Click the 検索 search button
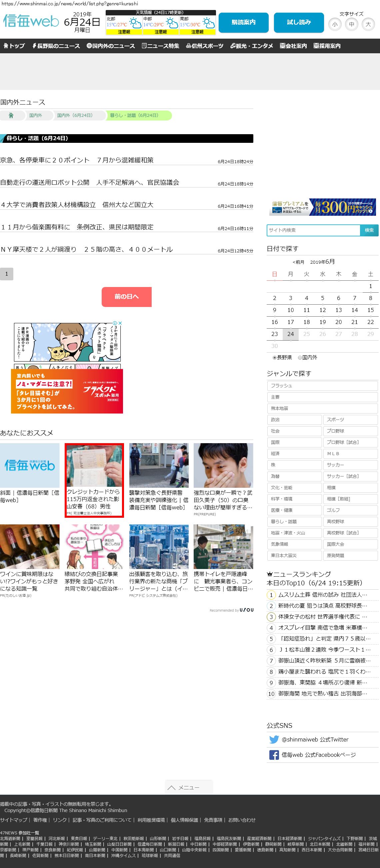The height and width of the screenshot is (868, 380). click(x=369, y=230)
